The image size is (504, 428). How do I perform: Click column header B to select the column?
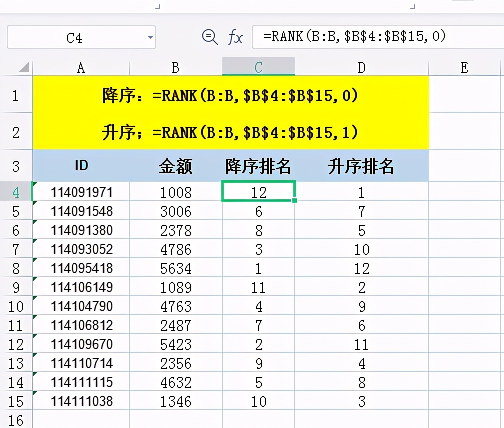175,66
